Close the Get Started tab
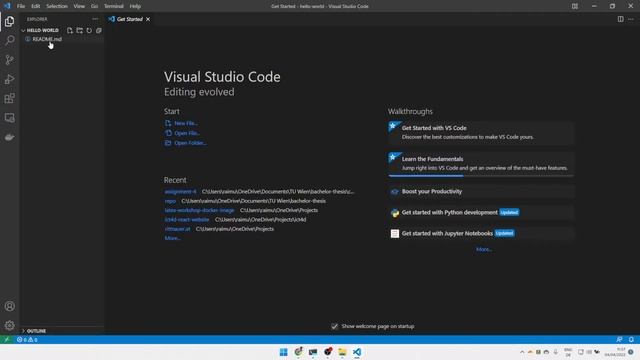 (x=148, y=19)
